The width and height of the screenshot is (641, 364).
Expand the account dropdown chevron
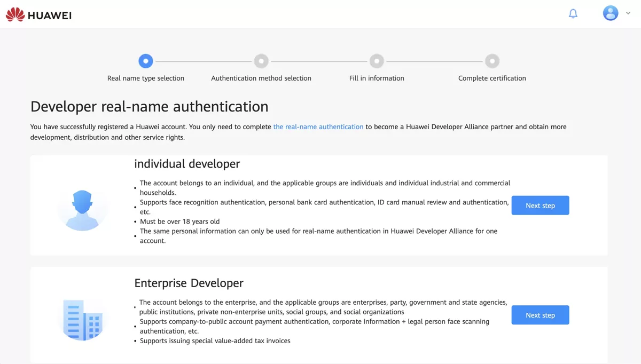point(628,13)
